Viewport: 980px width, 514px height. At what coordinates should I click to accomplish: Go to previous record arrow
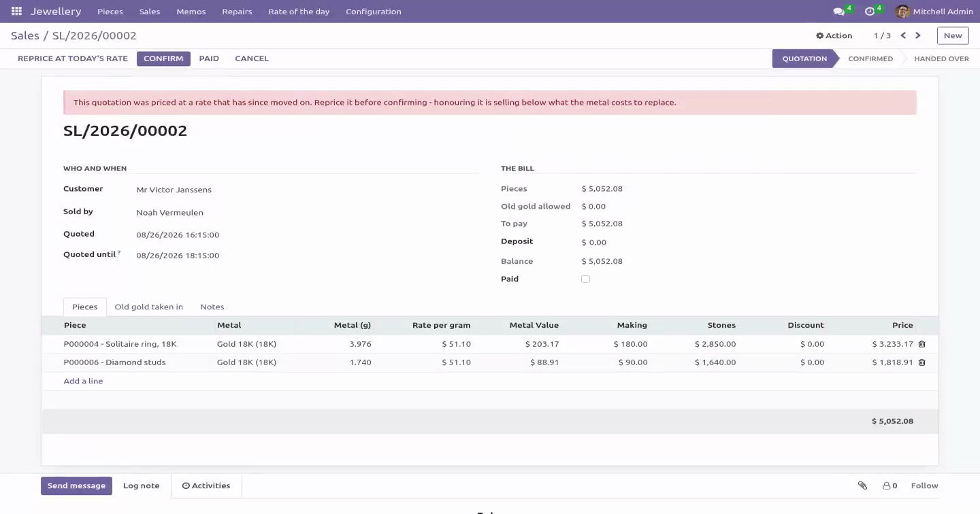pos(903,35)
